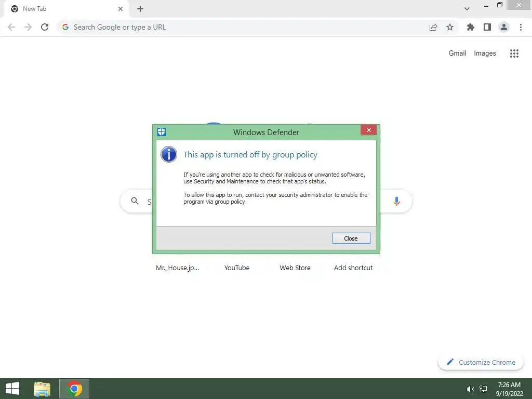Viewport: 532px width, 399px height.
Task: Open the Chrome profile avatar
Action: click(504, 27)
